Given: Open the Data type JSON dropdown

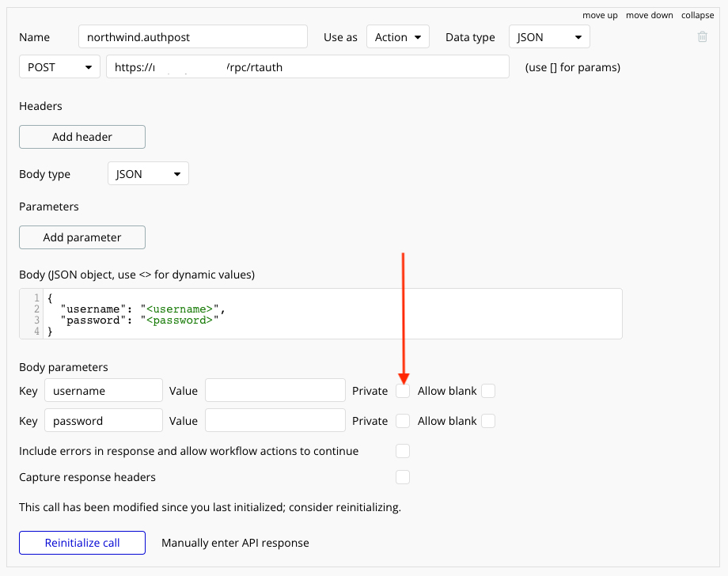Looking at the screenshot, I should coord(549,37).
